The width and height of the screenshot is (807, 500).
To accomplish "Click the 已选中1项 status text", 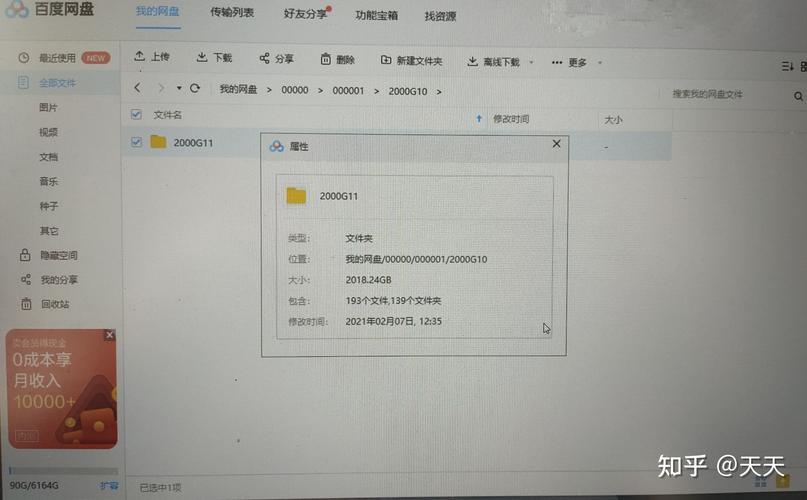I will tap(160, 487).
